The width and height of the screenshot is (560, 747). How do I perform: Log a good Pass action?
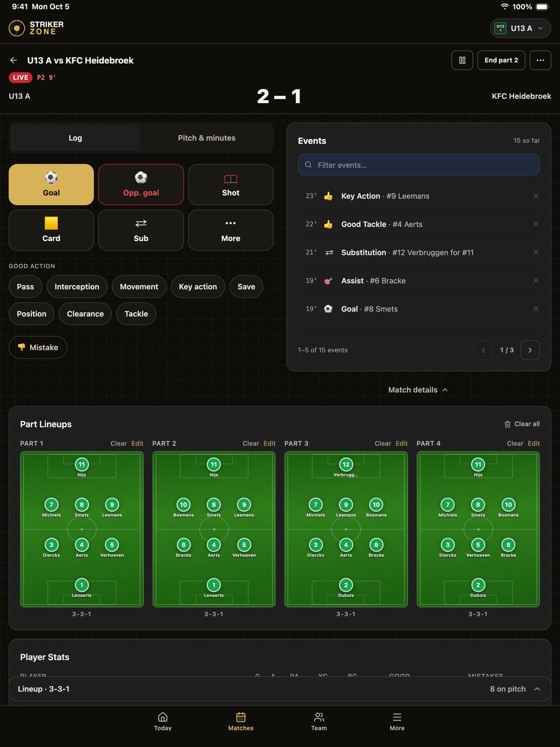[x=25, y=287]
